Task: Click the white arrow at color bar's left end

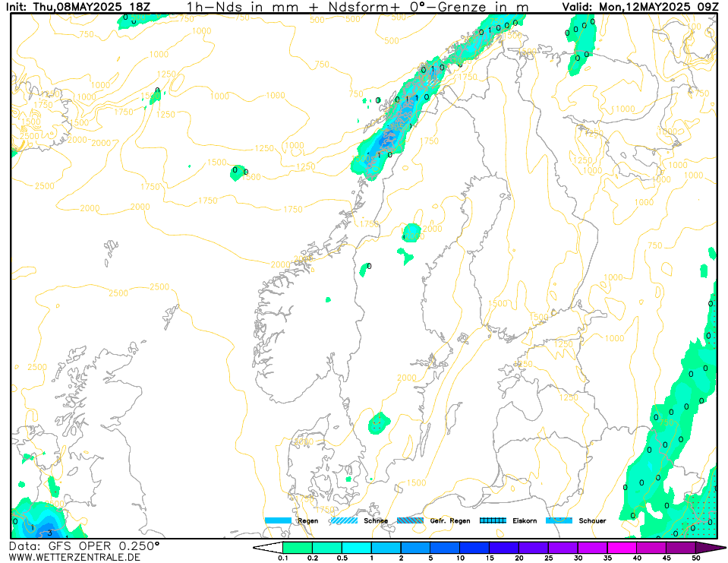Action: coord(268,548)
